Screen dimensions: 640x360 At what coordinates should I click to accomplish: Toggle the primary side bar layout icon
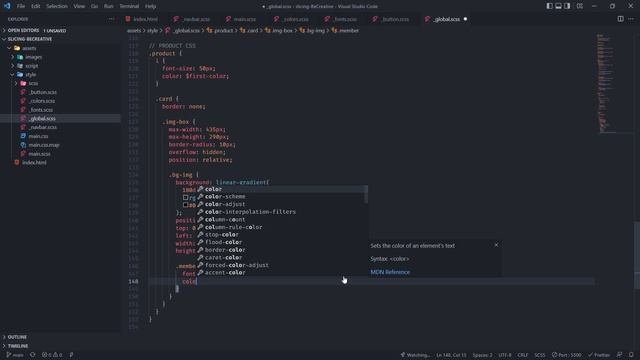549,6
